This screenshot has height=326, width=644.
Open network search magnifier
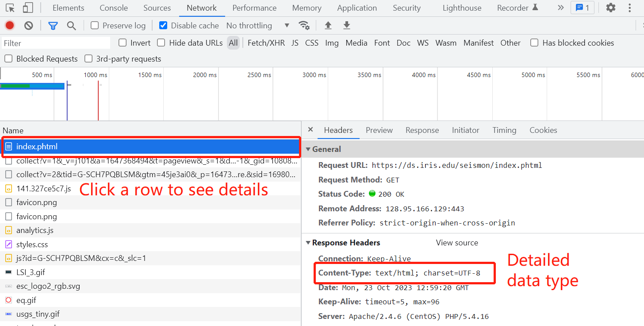pyautogui.click(x=71, y=26)
